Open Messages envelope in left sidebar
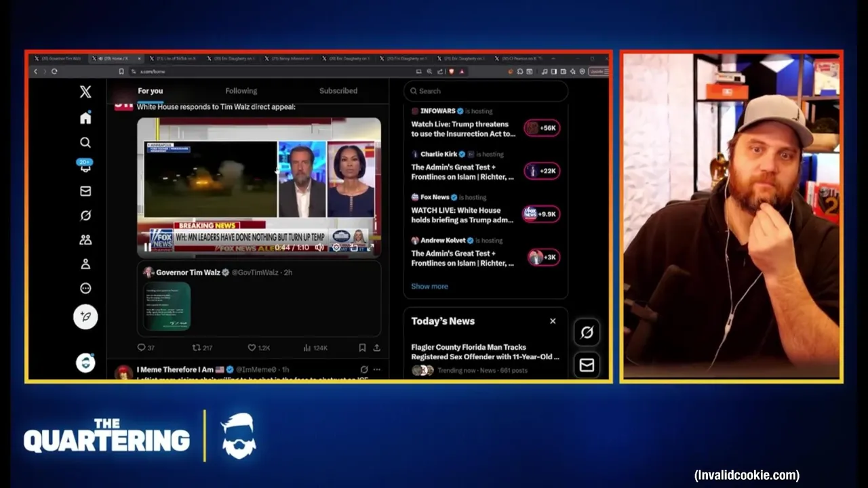Screen dimensions: 868x488 coord(85,191)
